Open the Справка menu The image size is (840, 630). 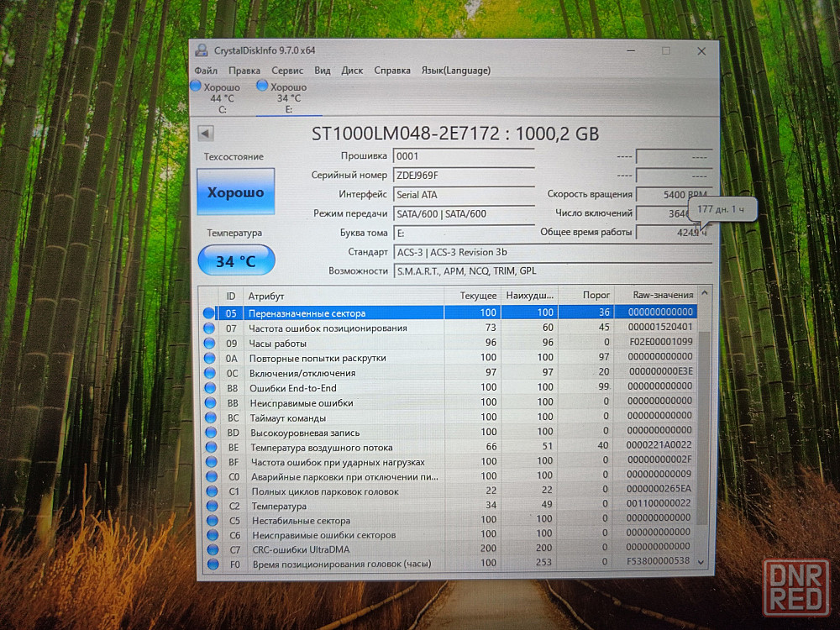(392, 71)
